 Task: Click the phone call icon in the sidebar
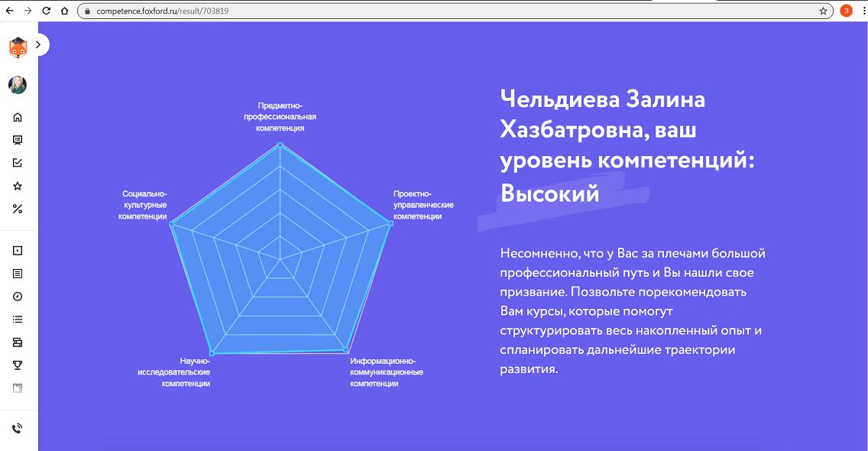[x=18, y=428]
